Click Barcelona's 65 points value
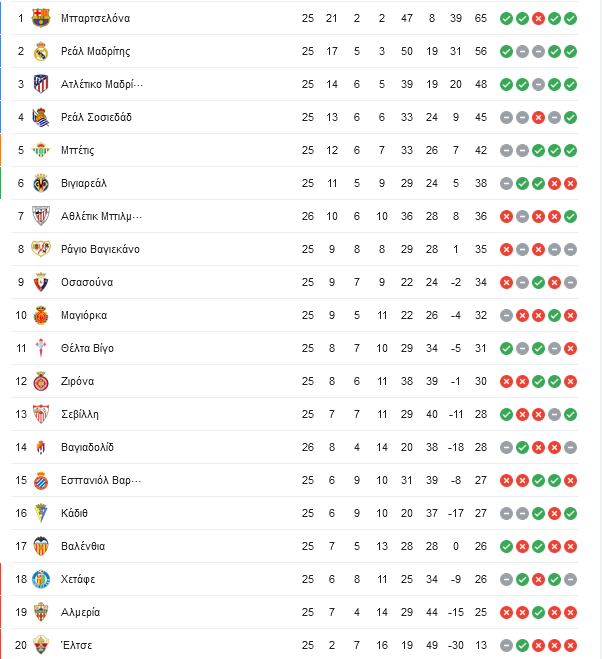 [x=481, y=18]
